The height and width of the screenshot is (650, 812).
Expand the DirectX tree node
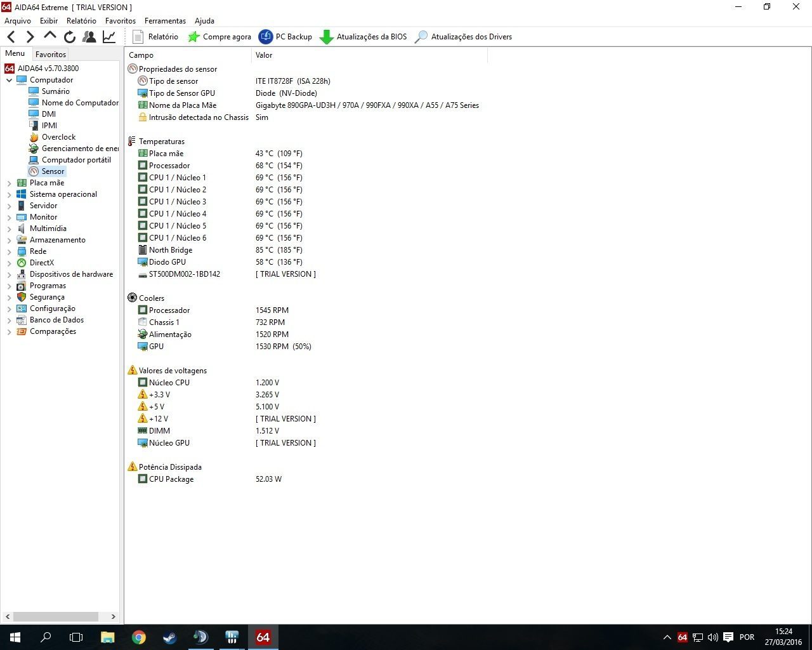9,263
